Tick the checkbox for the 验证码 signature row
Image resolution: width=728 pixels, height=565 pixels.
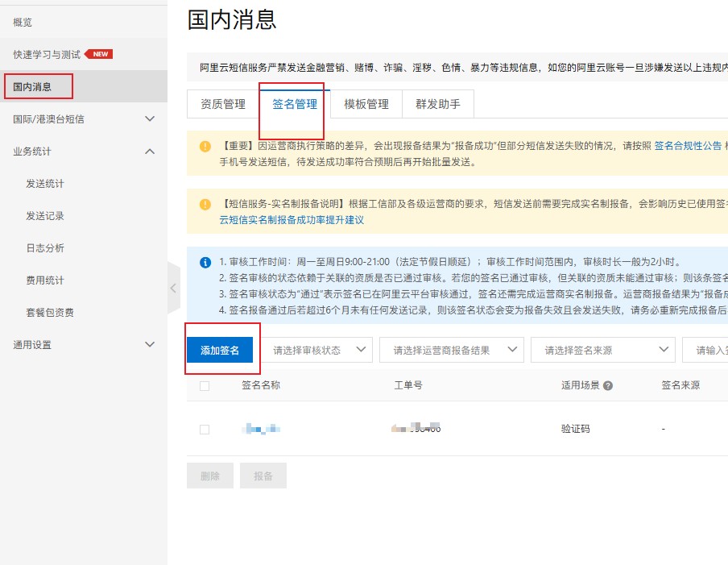coord(205,430)
